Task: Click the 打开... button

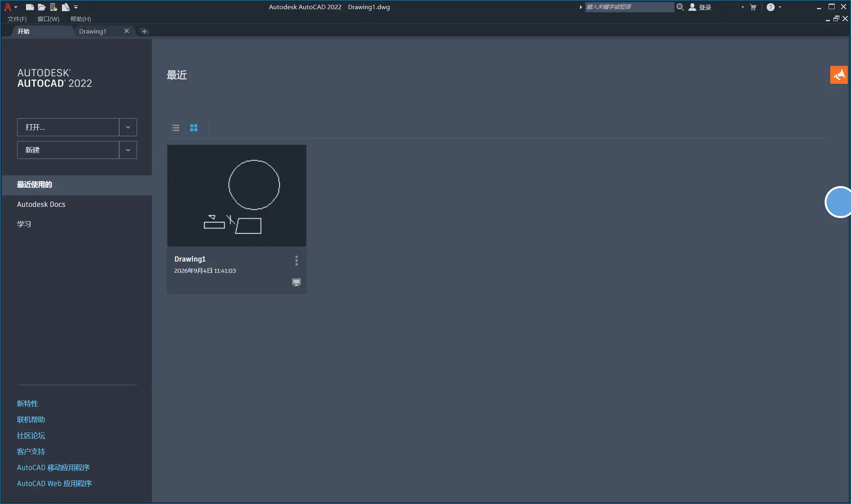Action: [x=68, y=127]
